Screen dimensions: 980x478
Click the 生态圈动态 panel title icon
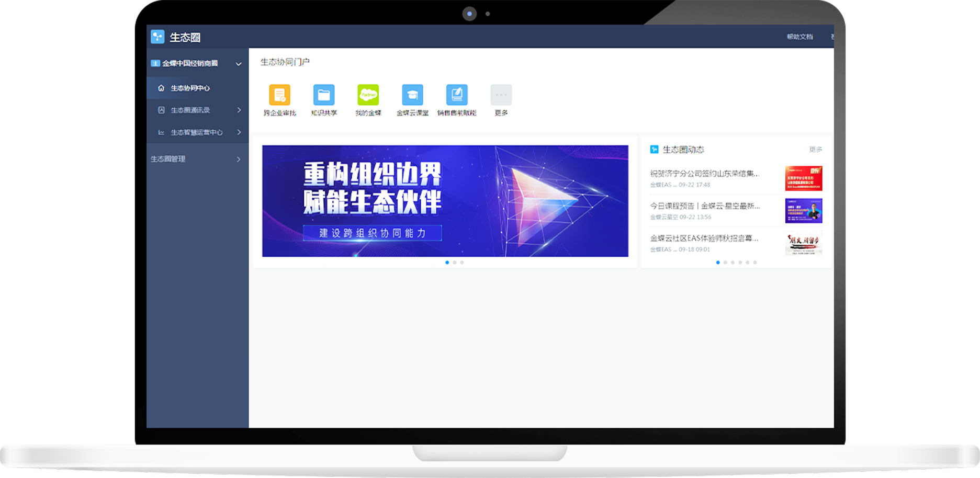[x=654, y=150]
